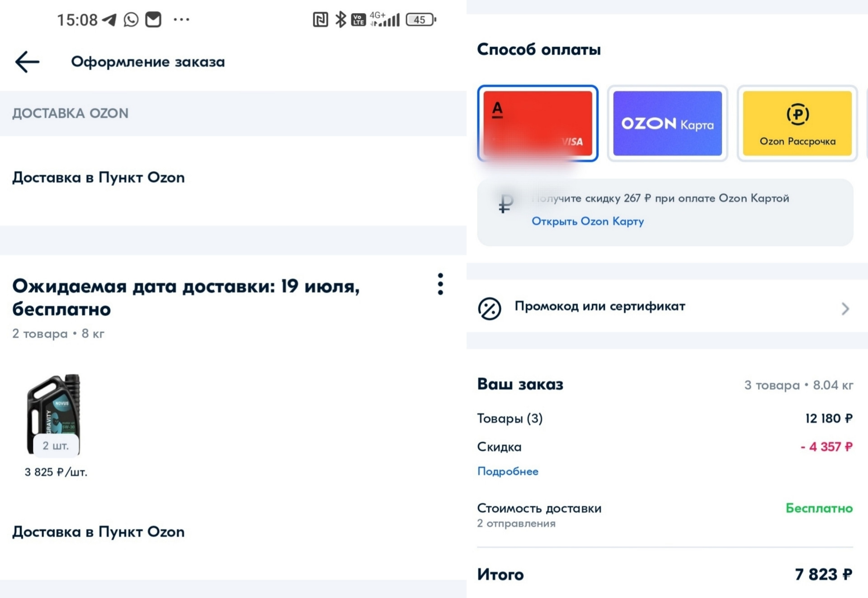Tap the 2 шт. quantity badge
The height and width of the screenshot is (598, 868).
(56, 446)
